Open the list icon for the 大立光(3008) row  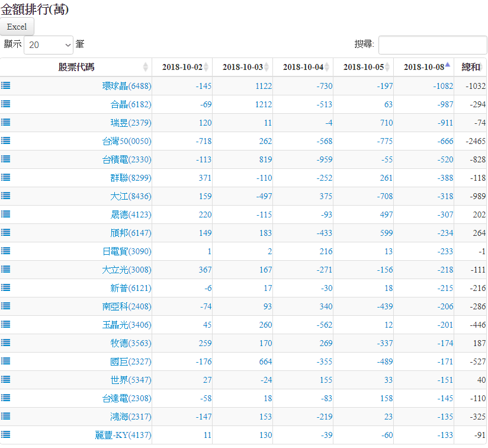tap(5, 269)
